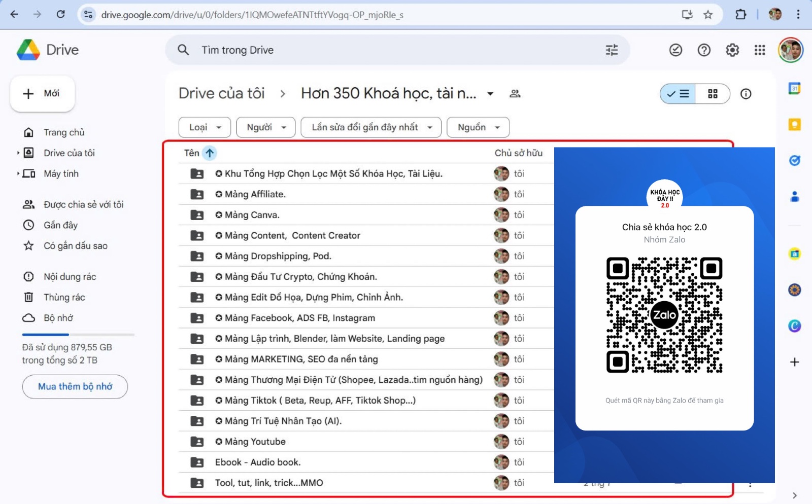Get add-ons with the plus icon

(794, 362)
